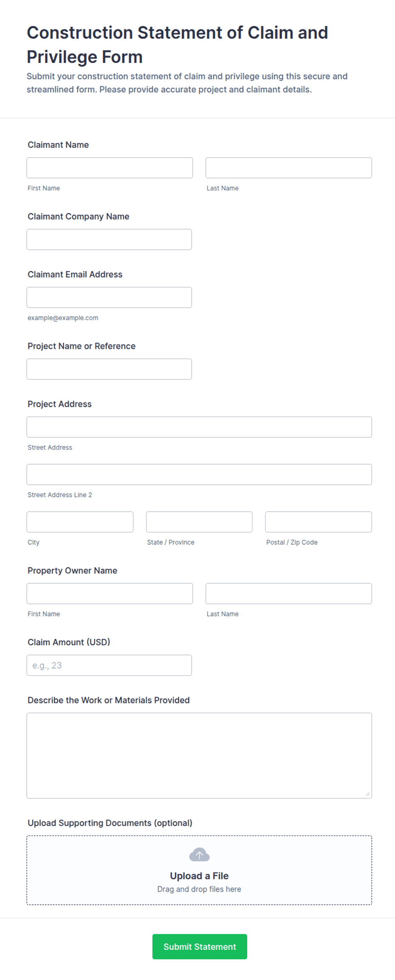The image size is (395, 980).
Task: Focus the Claimant Last Name field
Action: [289, 168]
